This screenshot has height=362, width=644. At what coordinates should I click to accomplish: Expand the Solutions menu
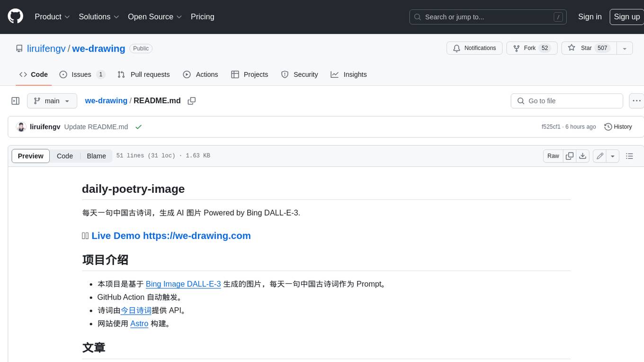click(x=99, y=17)
